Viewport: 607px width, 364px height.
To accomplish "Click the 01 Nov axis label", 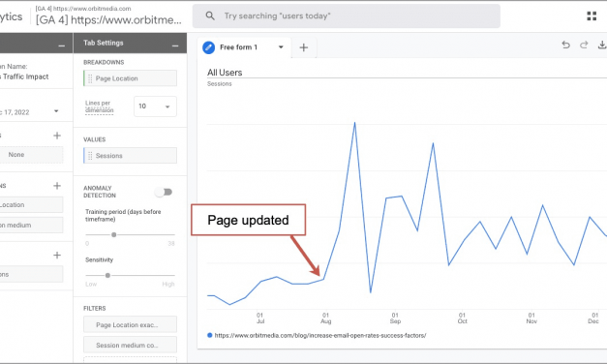I will point(531,318).
